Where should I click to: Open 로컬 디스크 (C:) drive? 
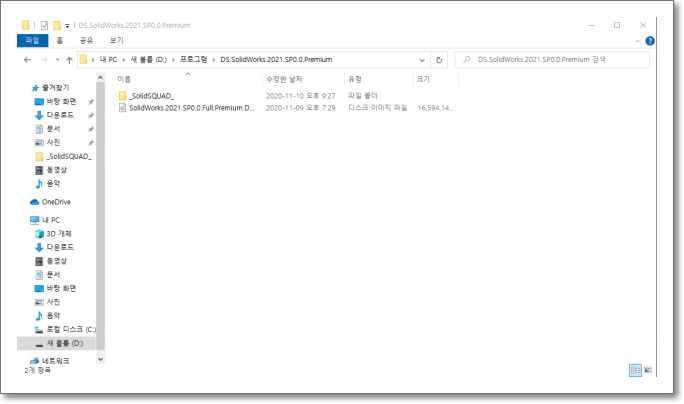point(65,329)
